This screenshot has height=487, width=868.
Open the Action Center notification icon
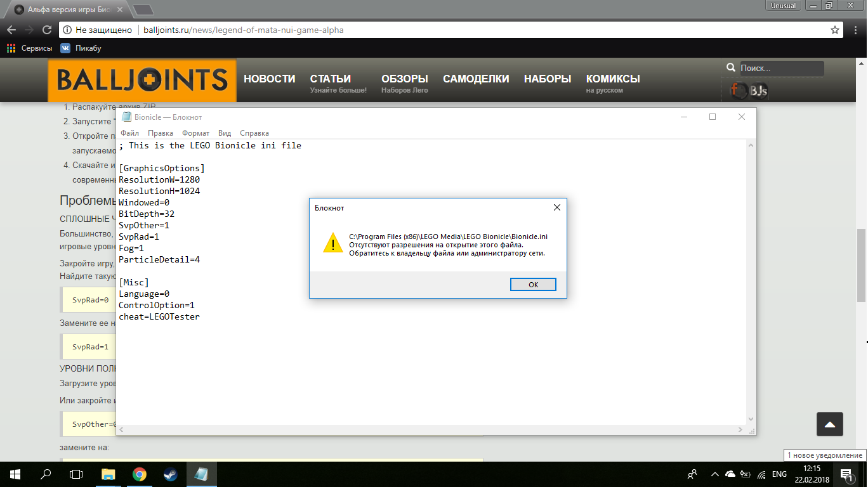click(846, 474)
